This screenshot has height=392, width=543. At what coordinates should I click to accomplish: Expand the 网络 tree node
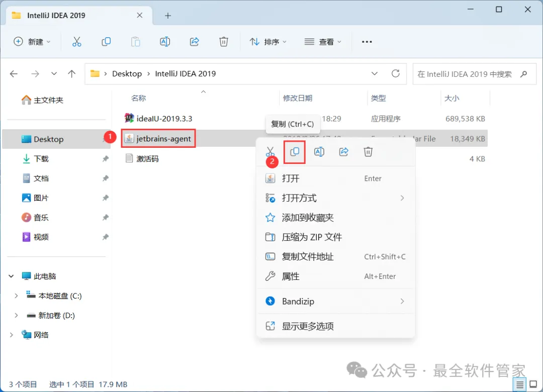click(11, 335)
